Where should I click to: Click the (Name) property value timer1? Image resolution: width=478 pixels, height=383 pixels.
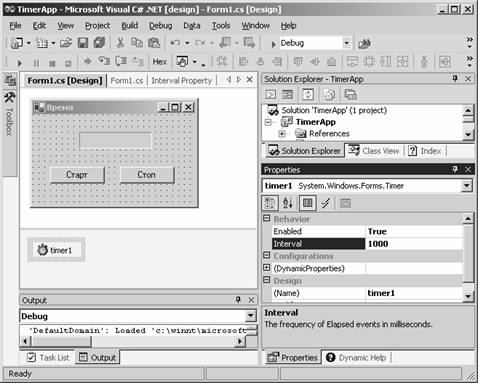[414, 293]
